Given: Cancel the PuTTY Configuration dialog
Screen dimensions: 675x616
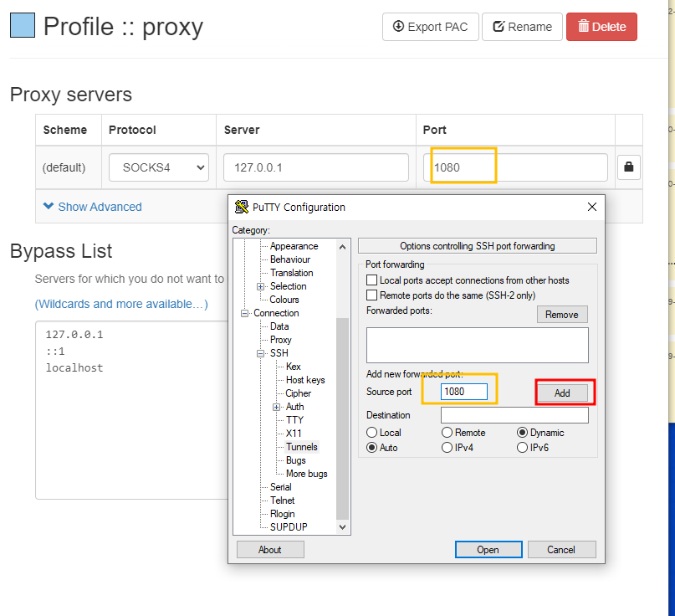Looking at the screenshot, I should [561, 550].
